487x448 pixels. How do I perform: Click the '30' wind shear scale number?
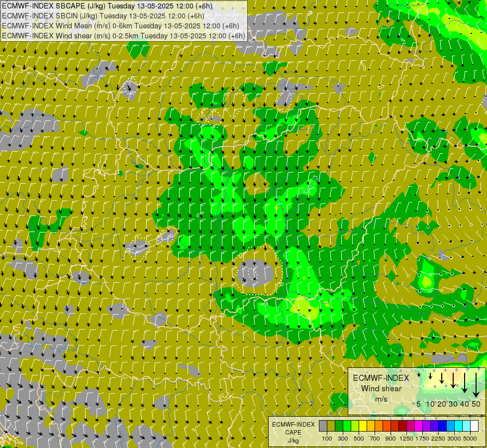453,404
